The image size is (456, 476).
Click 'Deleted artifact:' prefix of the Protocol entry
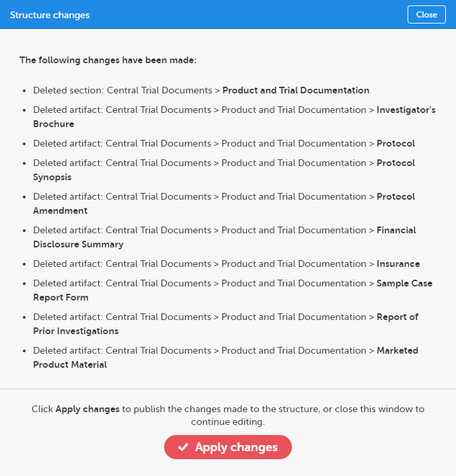[x=68, y=143]
